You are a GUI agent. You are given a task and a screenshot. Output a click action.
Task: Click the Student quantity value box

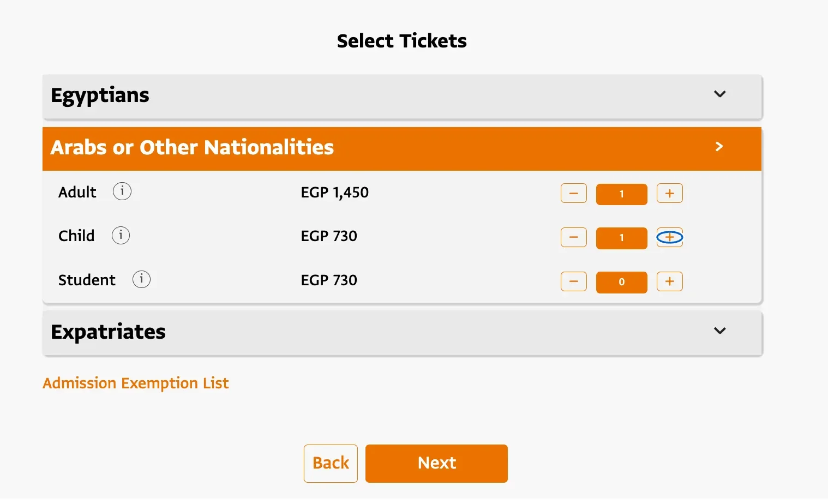621,282
